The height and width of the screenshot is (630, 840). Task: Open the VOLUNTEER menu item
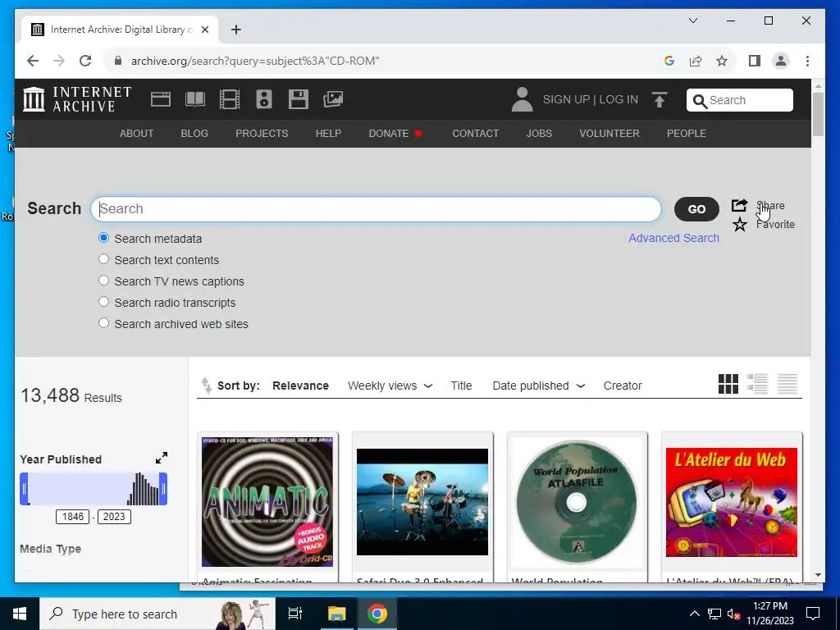pyautogui.click(x=609, y=134)
